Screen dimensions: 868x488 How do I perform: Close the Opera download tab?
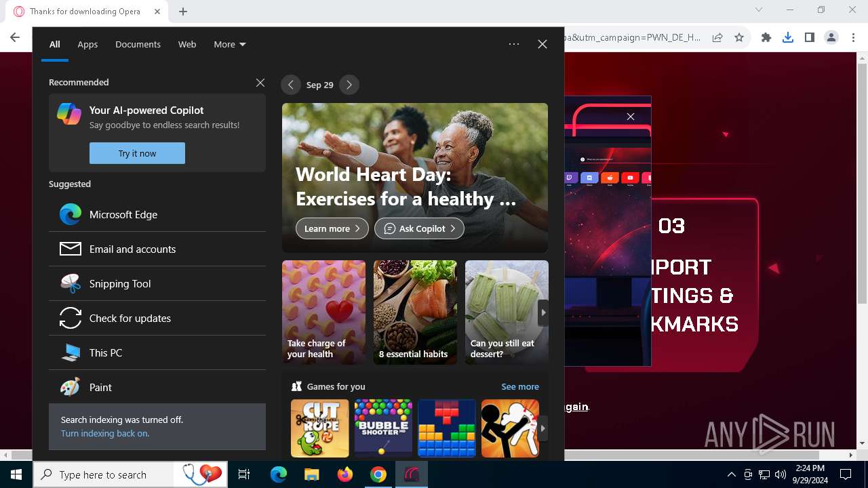(157, 12)
